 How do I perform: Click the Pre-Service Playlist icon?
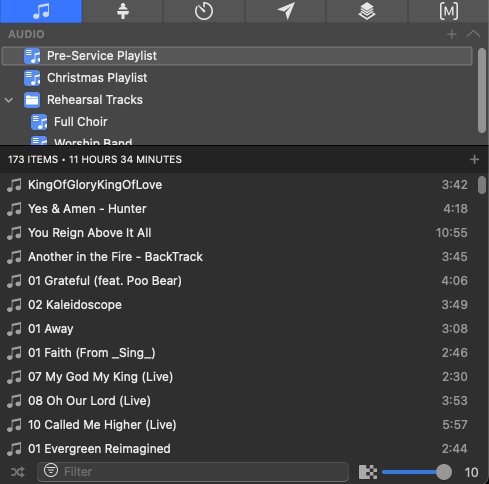tap(32, 56)
